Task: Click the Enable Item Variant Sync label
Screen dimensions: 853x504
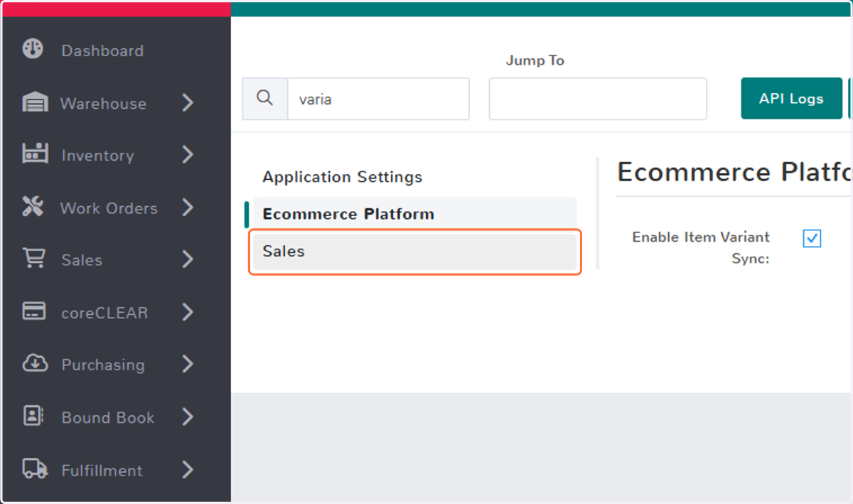Action: click(701, 247)
